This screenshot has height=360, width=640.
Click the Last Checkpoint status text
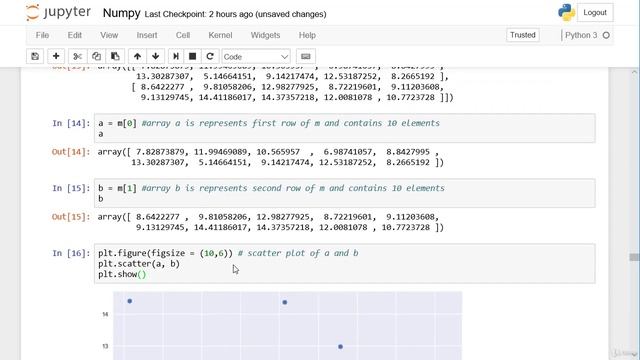coord(236,14)
